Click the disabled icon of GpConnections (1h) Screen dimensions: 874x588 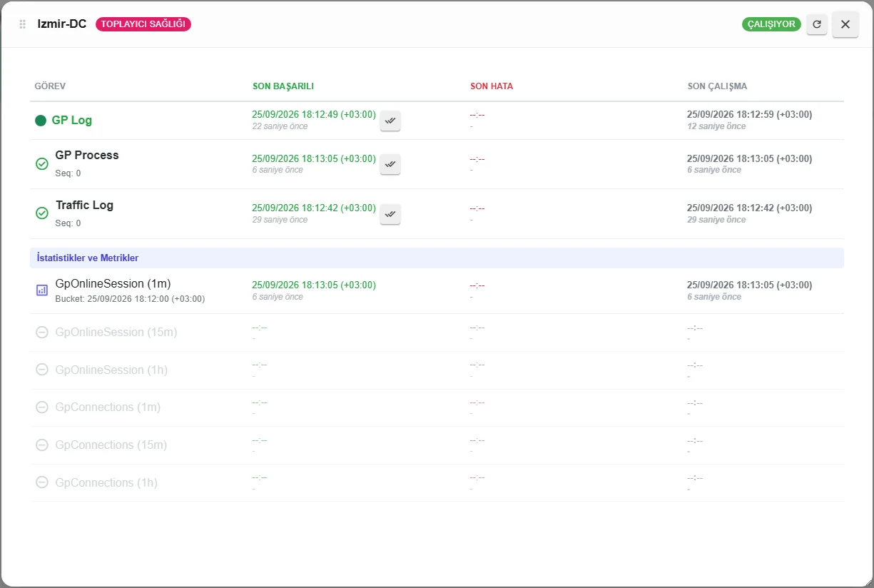pos(42,482)
